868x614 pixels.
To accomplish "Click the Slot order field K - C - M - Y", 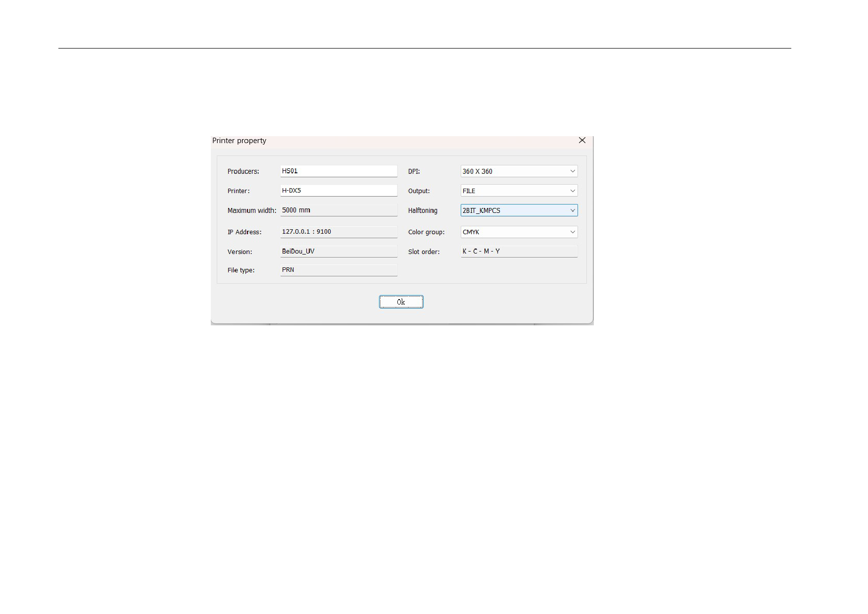I will [519, 252].
